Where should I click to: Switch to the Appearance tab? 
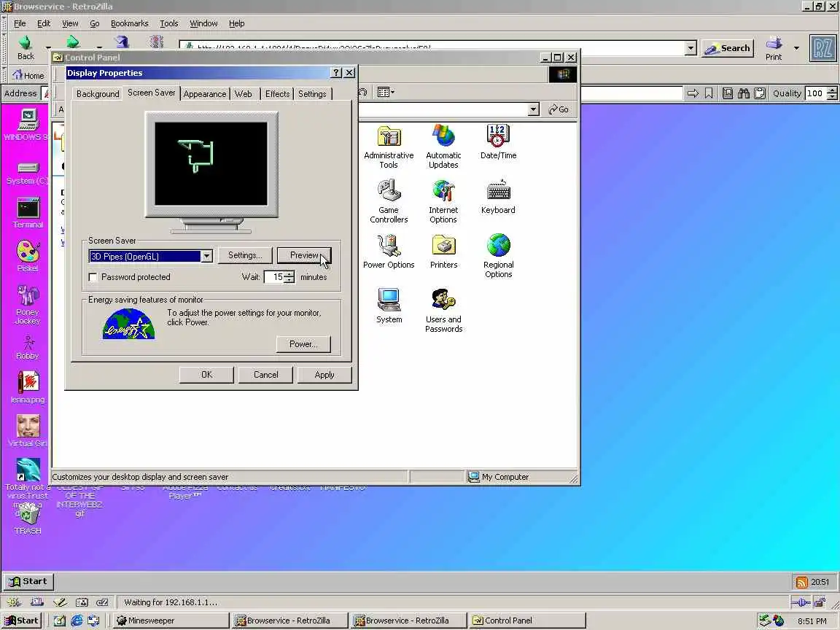point(205,94)
